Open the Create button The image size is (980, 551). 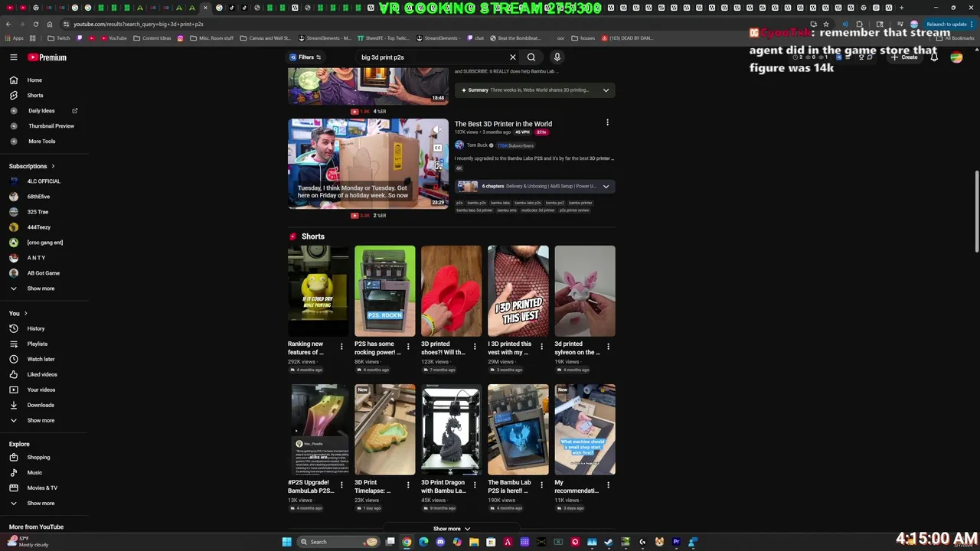click(905, 57)
